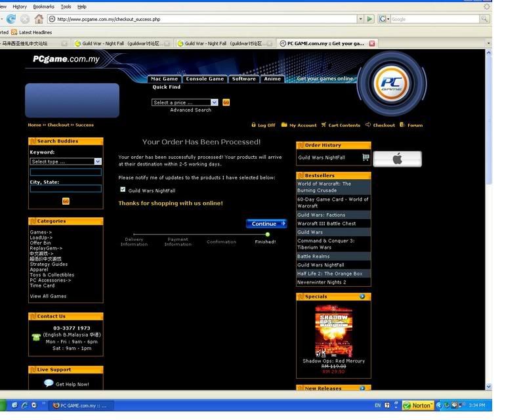This screenshot has height=420, width=525.
Task: Click the cart icon next to Guild Wars NightFall
Action: click(x=366, y=157)
